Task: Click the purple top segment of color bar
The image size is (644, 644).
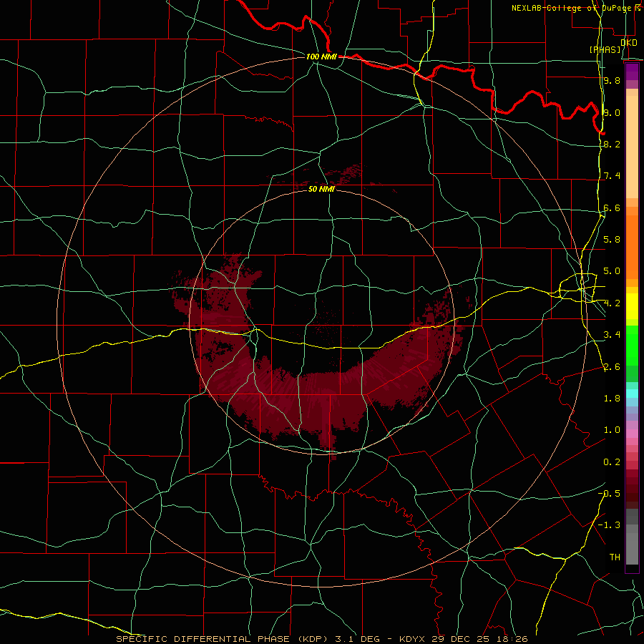Action: pyautogui.click(x=632, y=72)
